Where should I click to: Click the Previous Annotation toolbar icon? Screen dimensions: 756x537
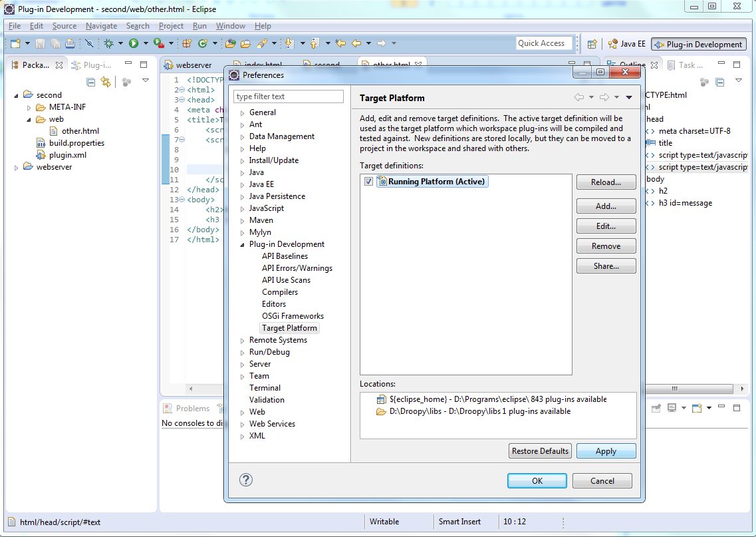coord(315,43)
